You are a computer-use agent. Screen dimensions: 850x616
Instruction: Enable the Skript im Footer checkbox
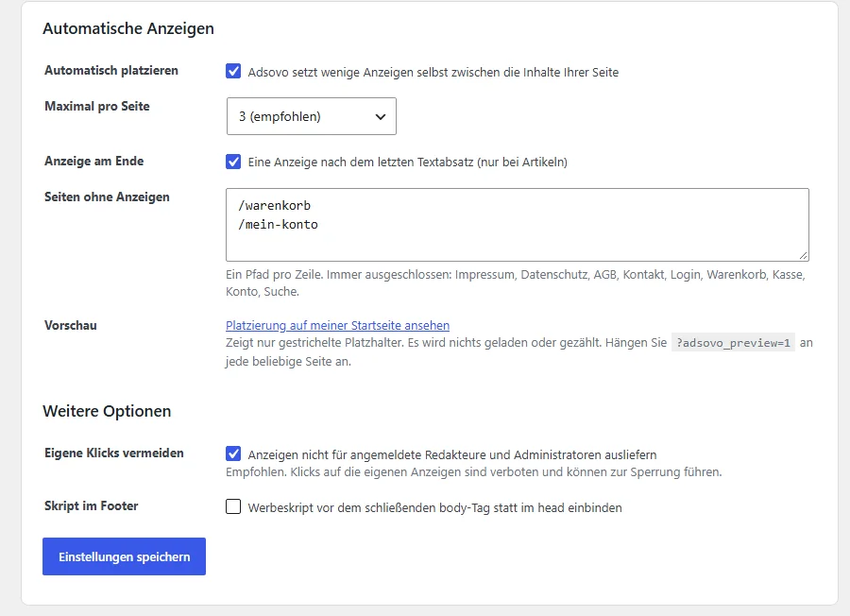[233, 506]
